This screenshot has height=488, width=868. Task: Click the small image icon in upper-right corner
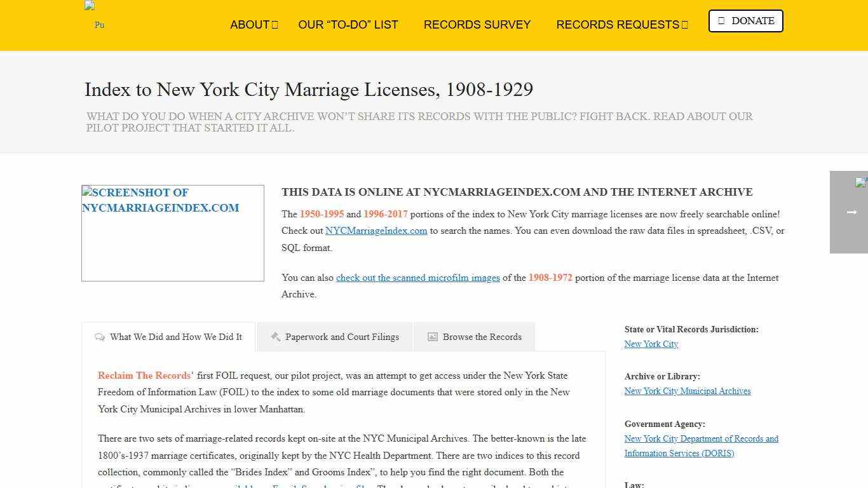pos(862,182)
